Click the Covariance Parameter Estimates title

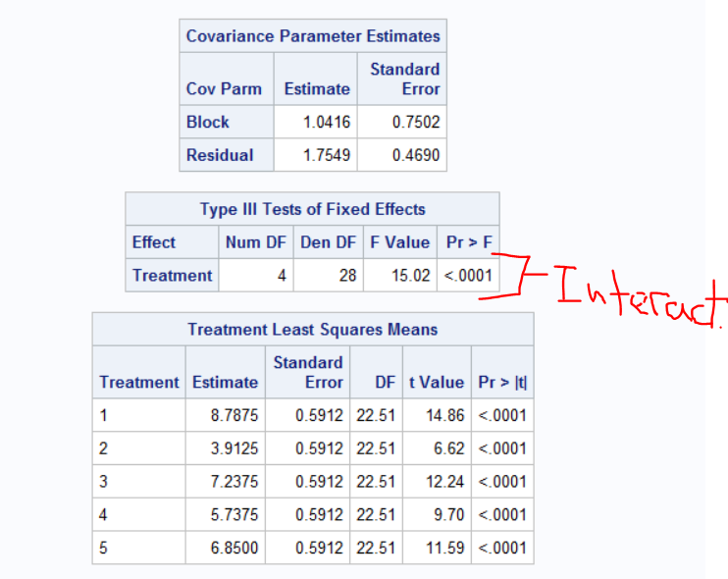(x=313, y=36)
